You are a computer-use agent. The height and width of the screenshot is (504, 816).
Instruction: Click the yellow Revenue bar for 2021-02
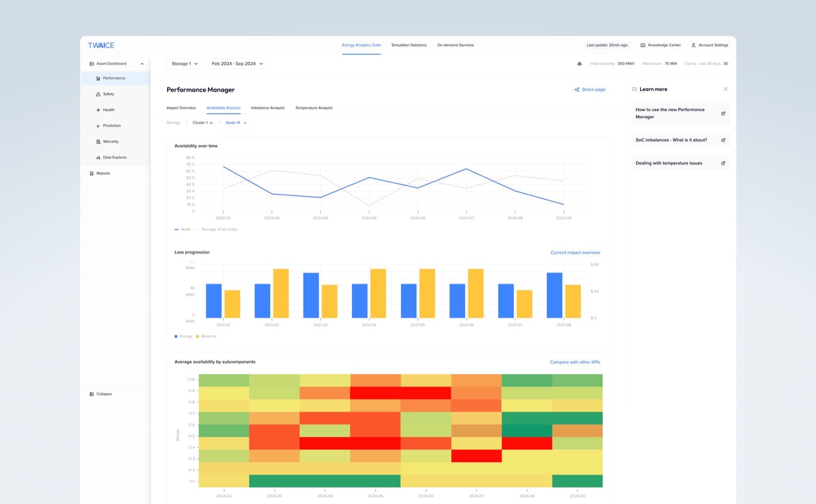(281, 294)
